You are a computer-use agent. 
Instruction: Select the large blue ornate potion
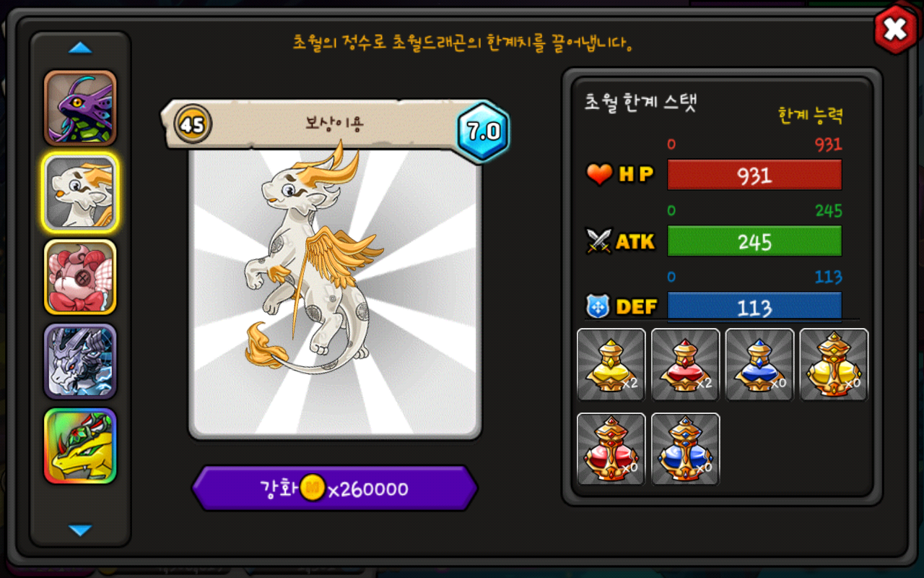[x=686, y=449]
